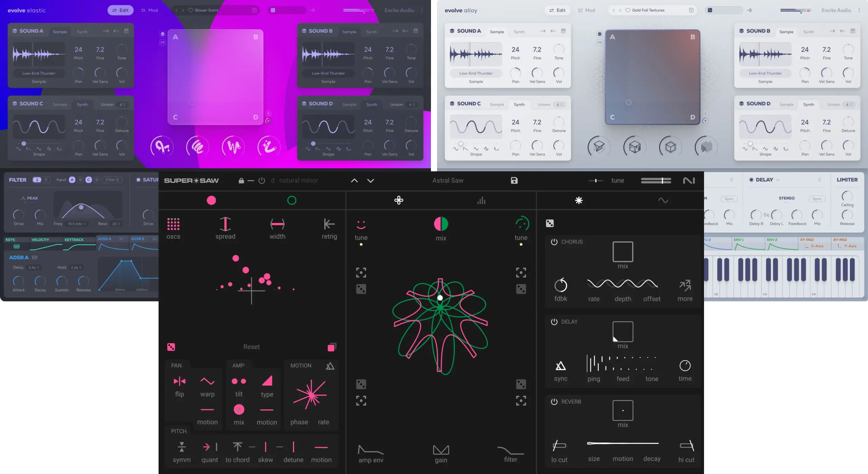
Task: Toggle the SATUR enable dot in evolve elastic
Action: 138,180
